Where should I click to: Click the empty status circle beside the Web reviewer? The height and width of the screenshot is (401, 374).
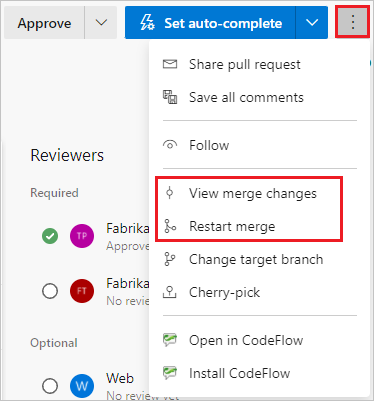[x=50, y=386]
